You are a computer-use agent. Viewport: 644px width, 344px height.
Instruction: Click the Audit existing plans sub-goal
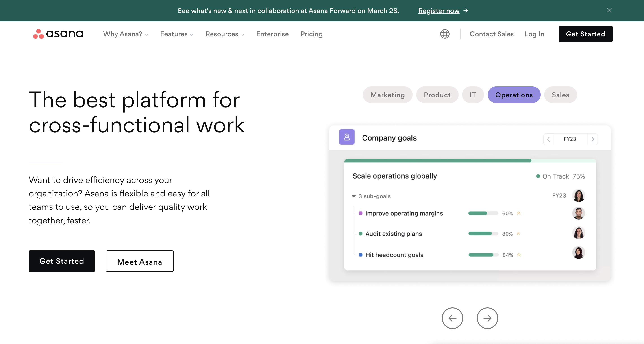pos(393,233)
